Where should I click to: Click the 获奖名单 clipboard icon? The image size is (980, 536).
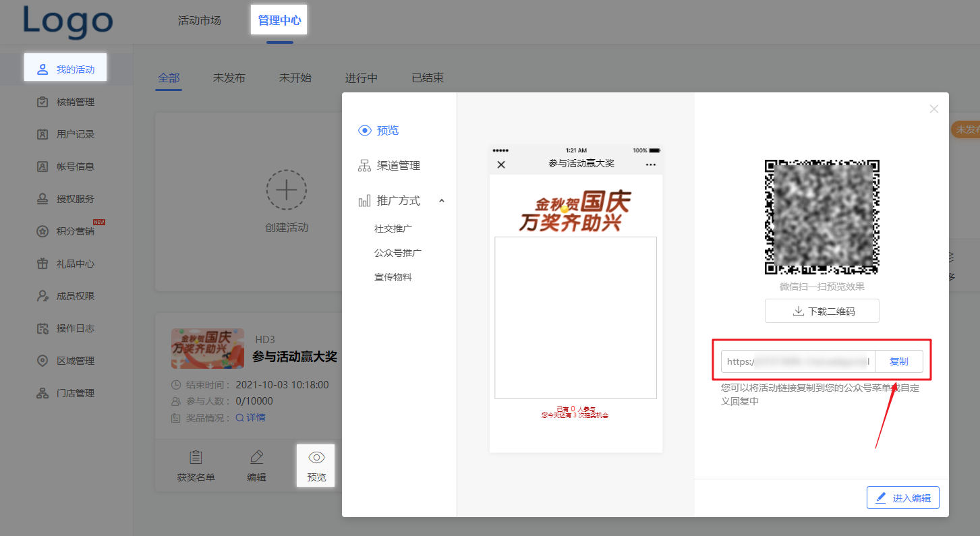196,458
